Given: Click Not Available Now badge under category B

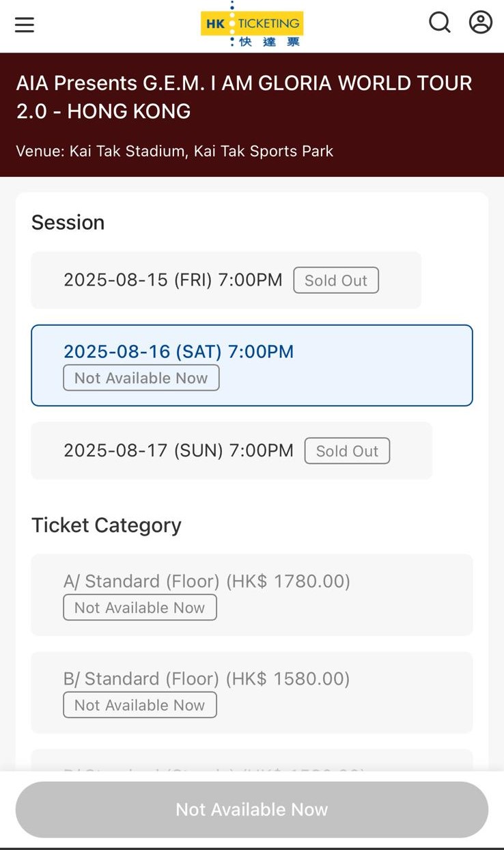Looking at the screenshot, I should point(140,705).
